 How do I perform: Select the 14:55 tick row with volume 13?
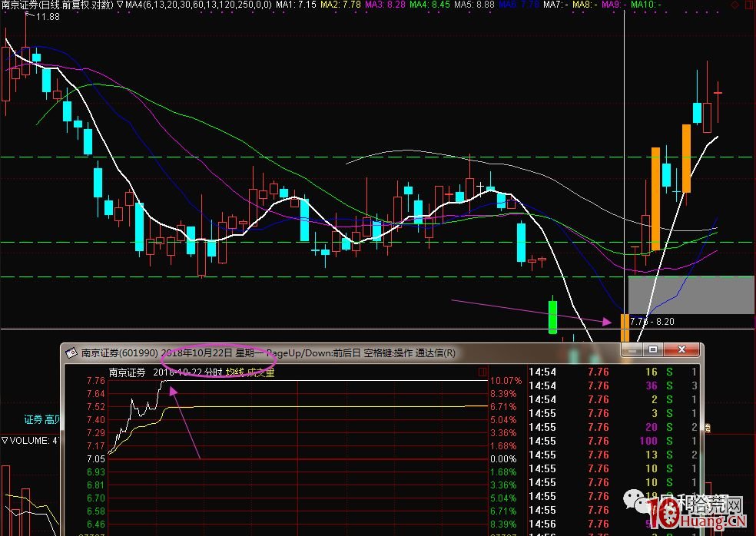click(x=613, y=455)
